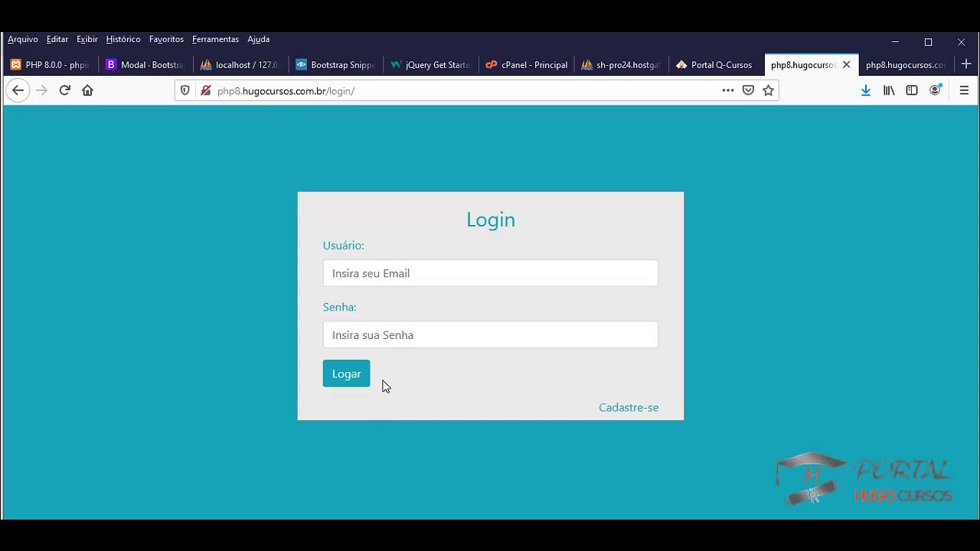
Task: Follow the Cadastre-se link
Action: 629,407
